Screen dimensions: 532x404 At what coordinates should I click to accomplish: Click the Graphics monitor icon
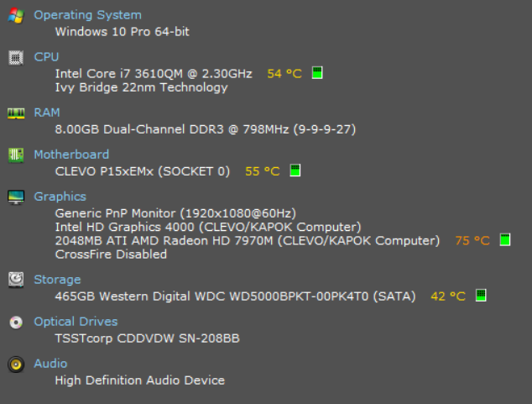(16, 197)
